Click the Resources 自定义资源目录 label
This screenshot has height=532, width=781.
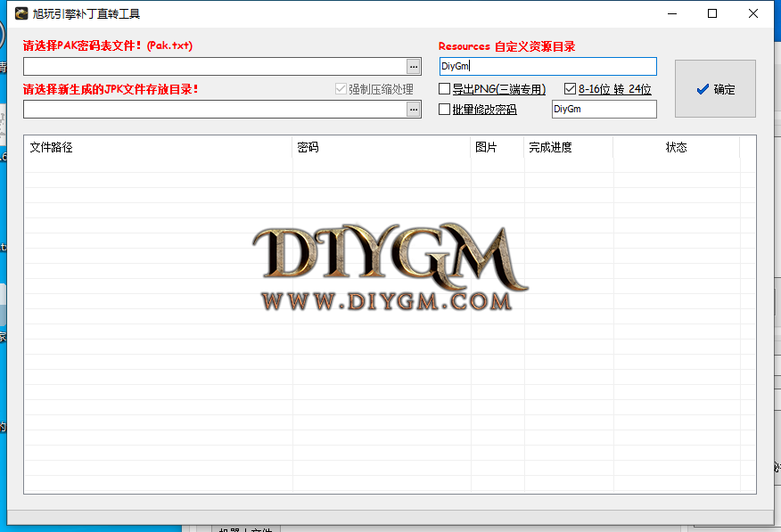506,46
